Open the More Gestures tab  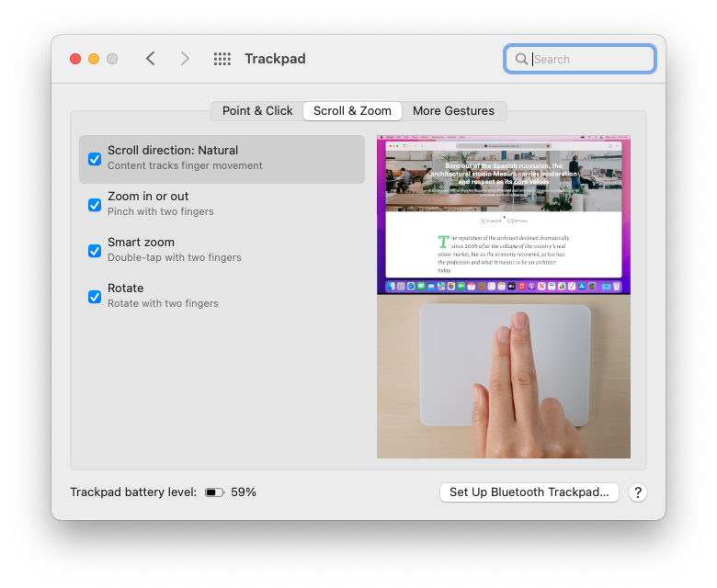[x=453, y=111]
